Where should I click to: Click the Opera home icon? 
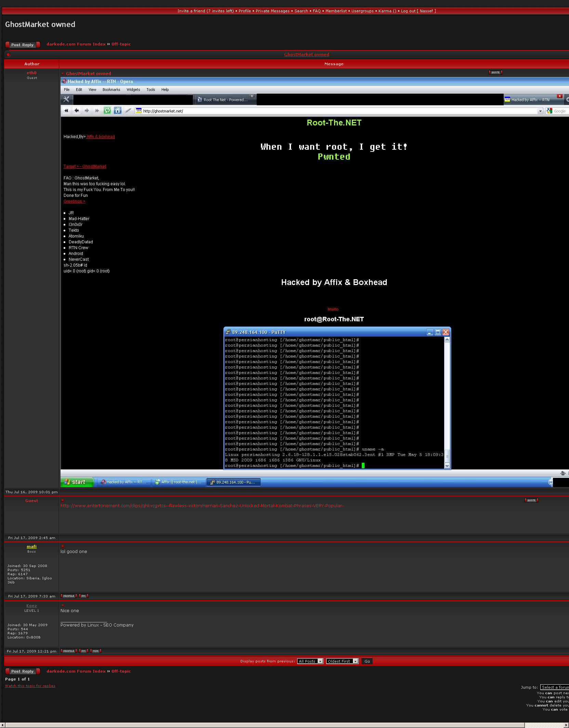[118, 110]
